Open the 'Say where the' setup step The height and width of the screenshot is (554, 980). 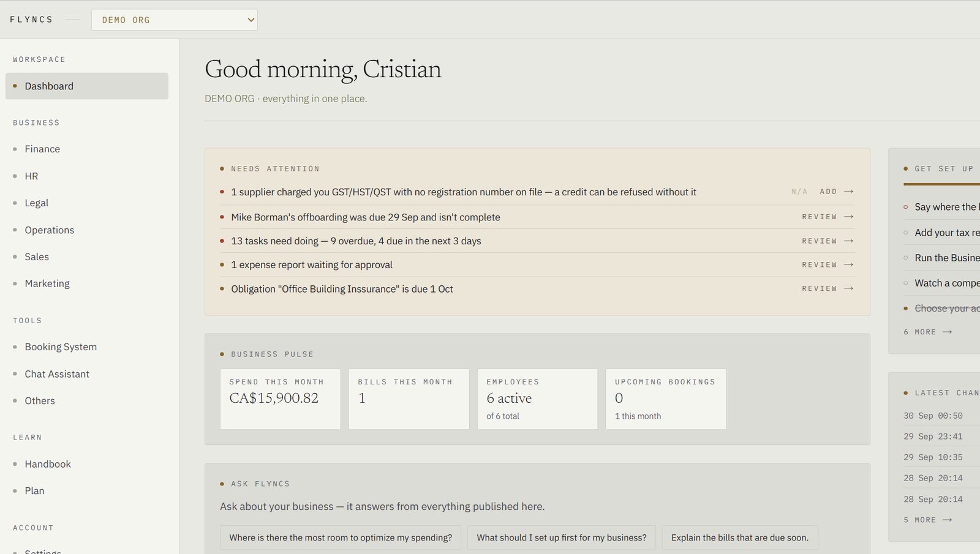click(947, 207)
